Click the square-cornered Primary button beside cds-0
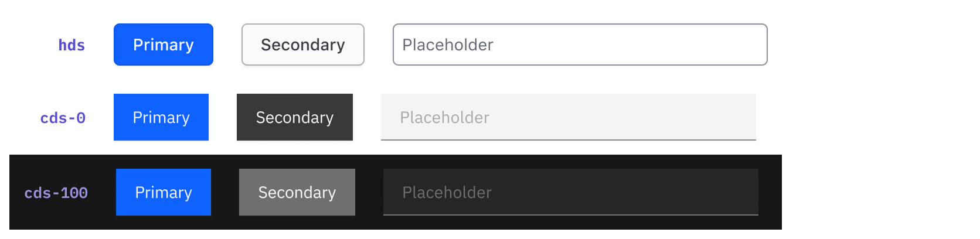Screen dimensions: 980x239 [161, 117]
